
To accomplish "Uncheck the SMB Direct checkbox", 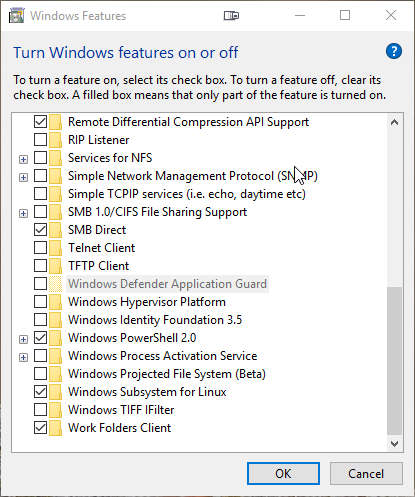I will (40, 230).
